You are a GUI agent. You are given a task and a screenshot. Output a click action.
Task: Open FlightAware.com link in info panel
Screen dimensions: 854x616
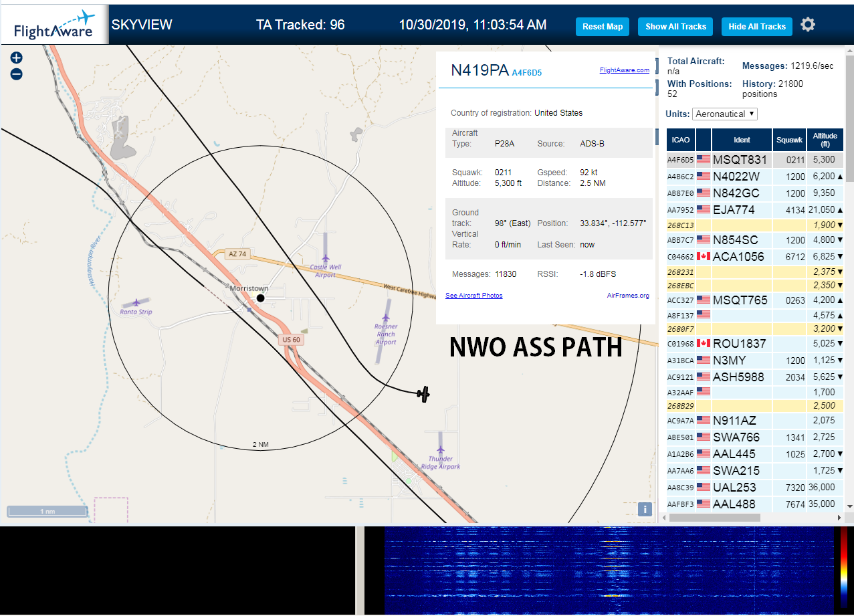tap(625, 70)
